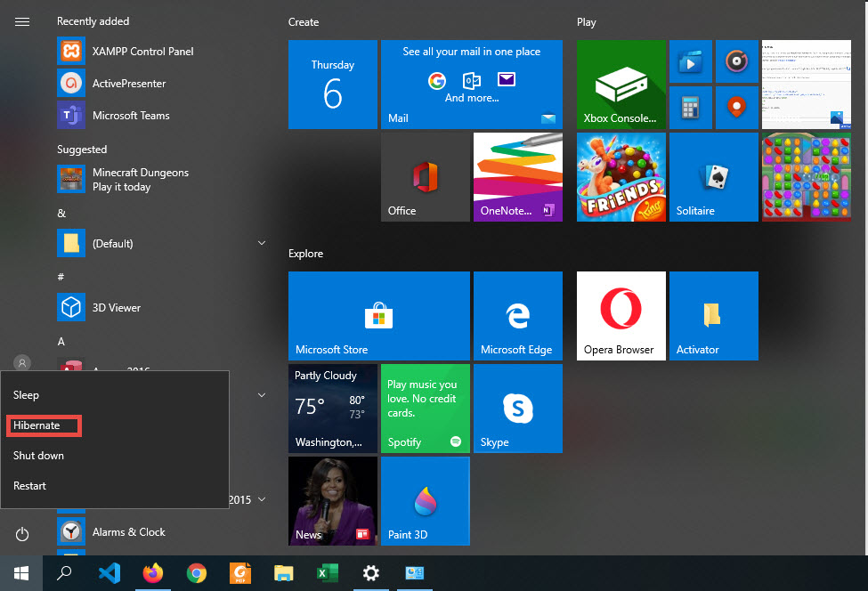Choose Sleep in the power menu

click(x=27, y=395)
